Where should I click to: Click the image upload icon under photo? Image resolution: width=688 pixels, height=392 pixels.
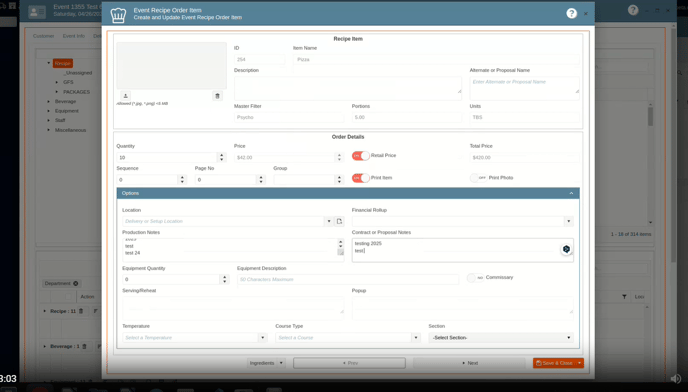(125, 96)
